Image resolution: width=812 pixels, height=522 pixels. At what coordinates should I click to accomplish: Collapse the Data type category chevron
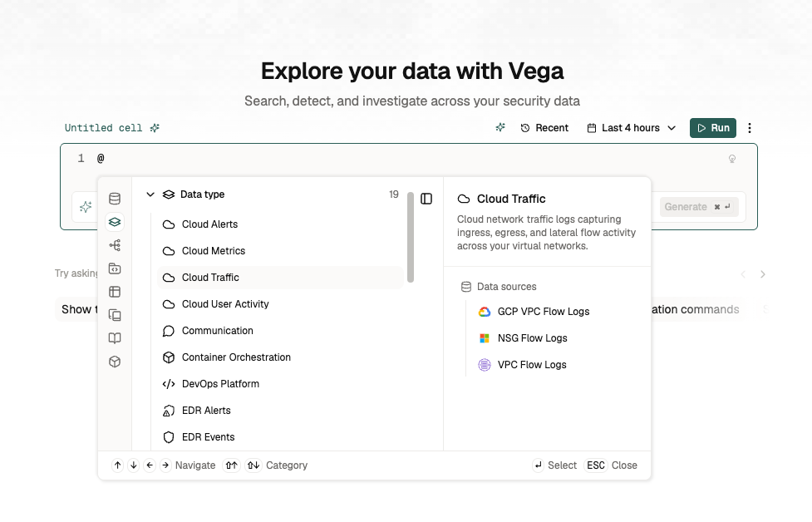click(x=150, y=195)
